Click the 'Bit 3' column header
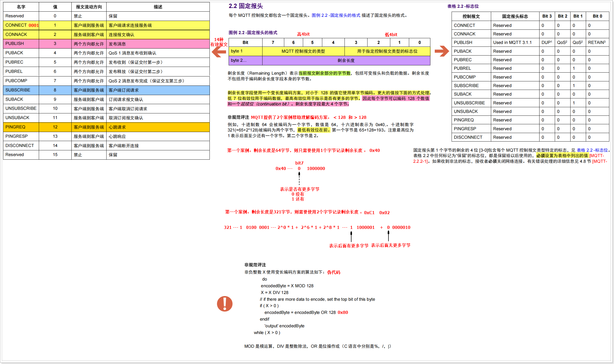The image size is (614, 364). point(547,16)
